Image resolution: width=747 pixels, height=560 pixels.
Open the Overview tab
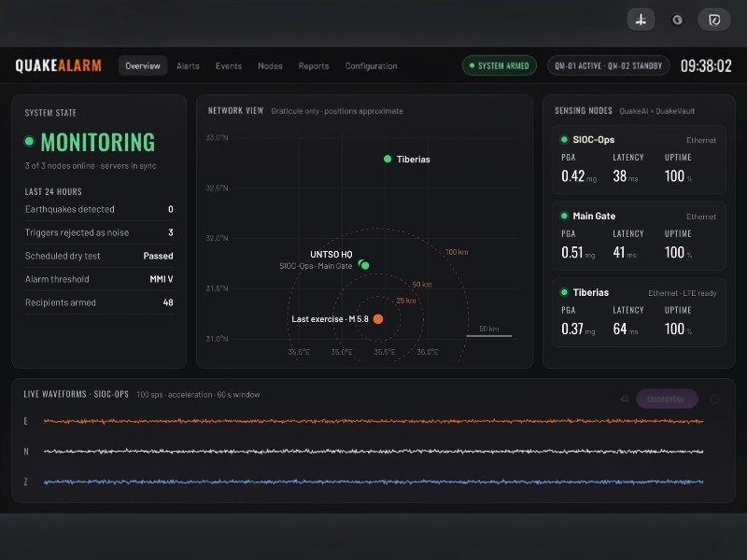[x=143, y=65]
